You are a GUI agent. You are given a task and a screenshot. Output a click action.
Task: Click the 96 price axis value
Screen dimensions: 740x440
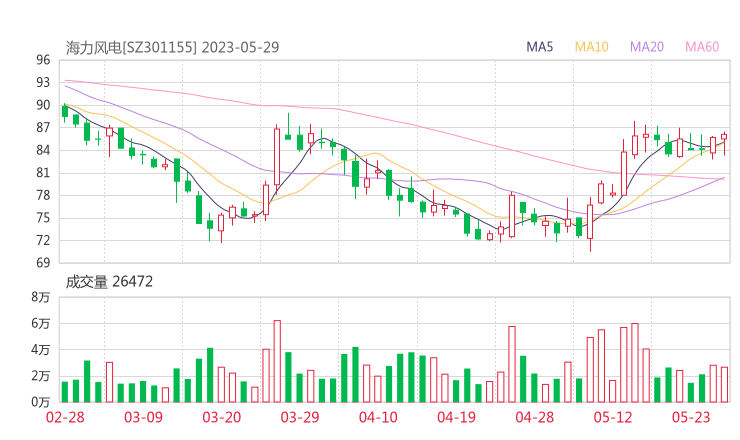tap(43, 60)
